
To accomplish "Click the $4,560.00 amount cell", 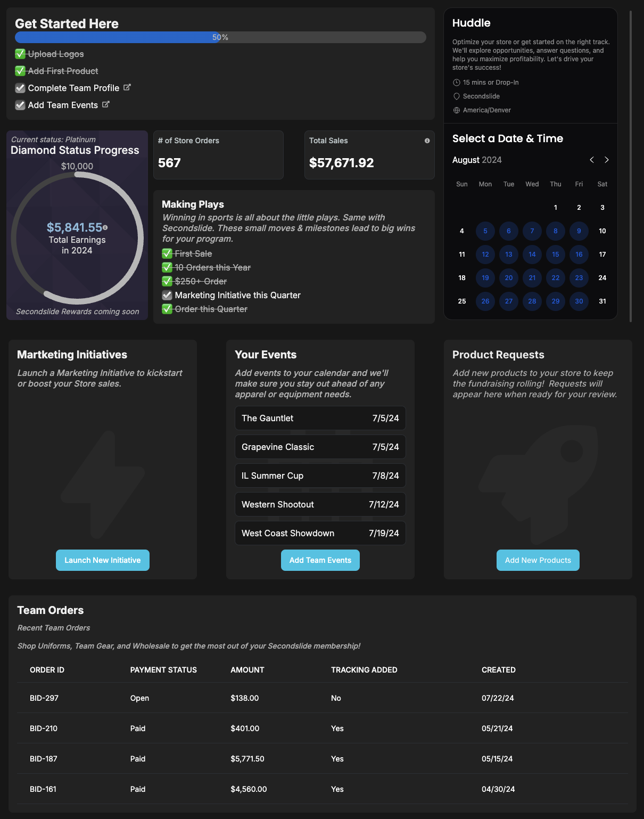I will coord(249,789).
